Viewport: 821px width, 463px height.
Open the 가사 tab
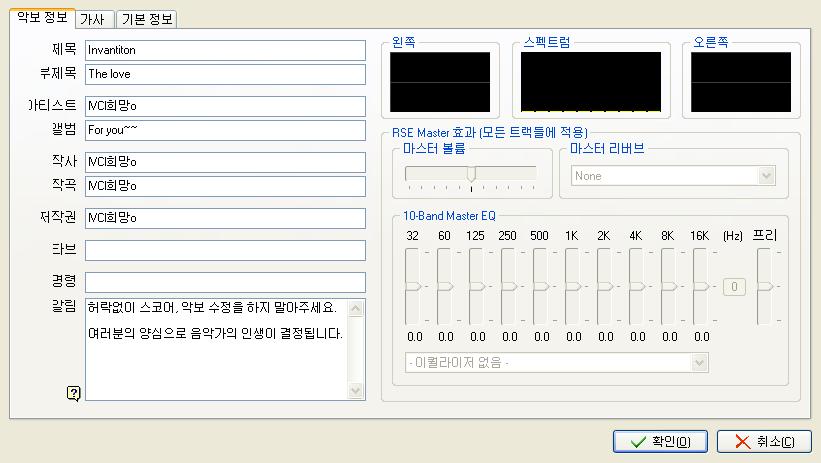[95, 19]
